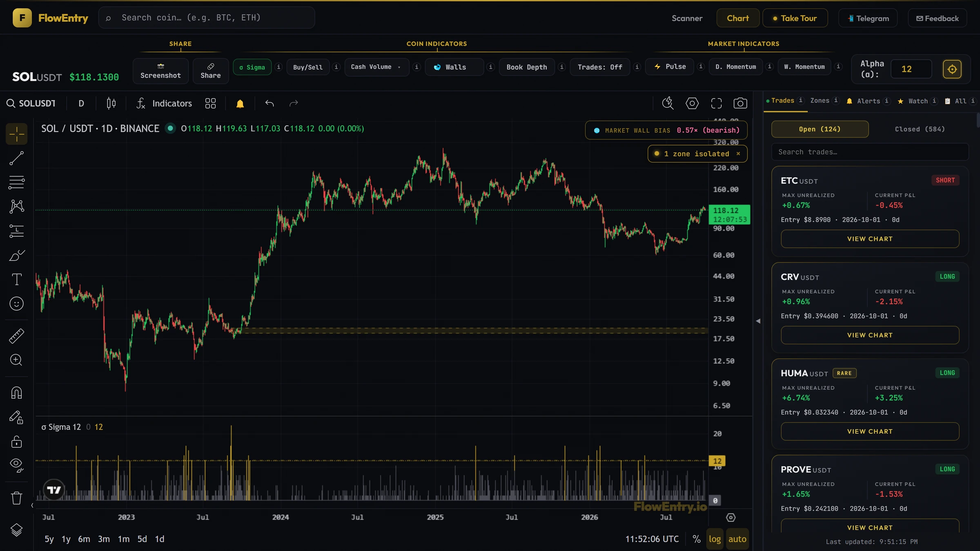
Task: View chart for CRV USDT trade
Action: [870, 335]
